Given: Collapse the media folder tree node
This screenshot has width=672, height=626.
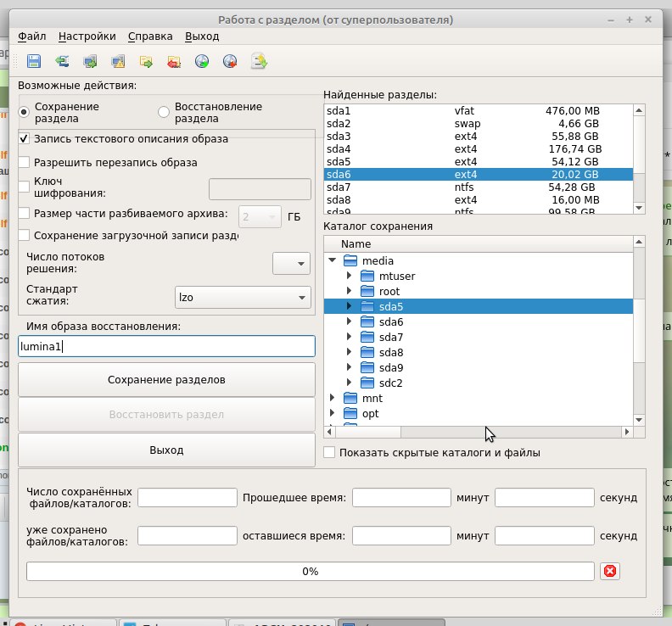Looking at the screenshot, I should (x=333, y=261).
